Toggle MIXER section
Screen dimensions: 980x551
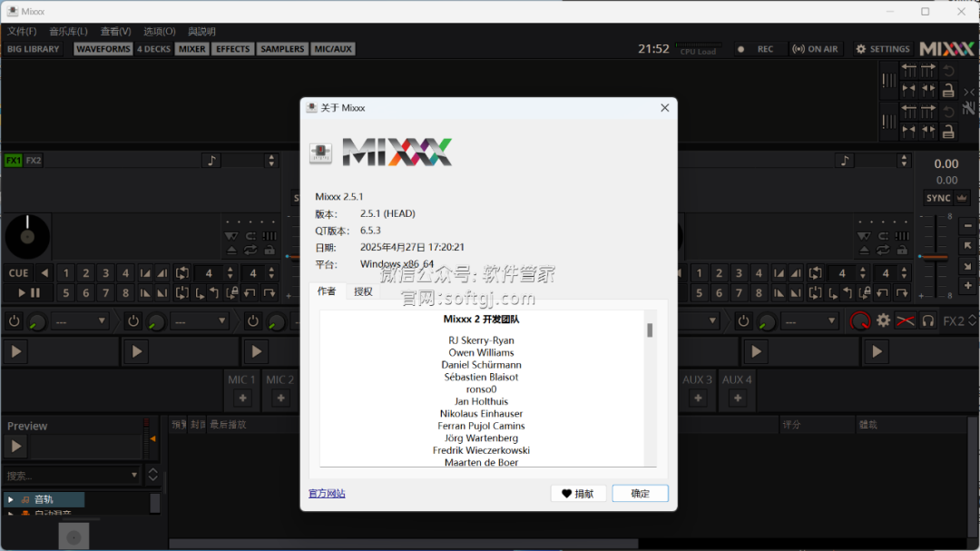point(191,49)
